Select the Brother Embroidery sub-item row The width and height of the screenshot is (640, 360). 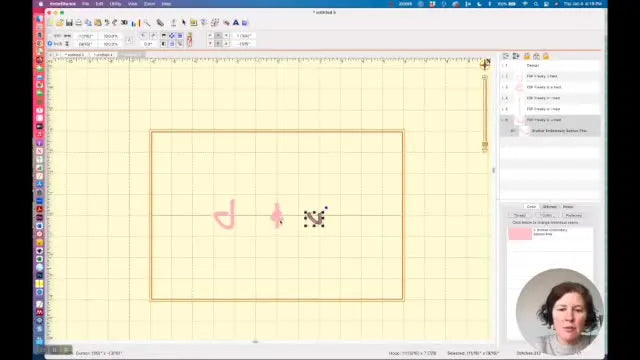[550, 131]
